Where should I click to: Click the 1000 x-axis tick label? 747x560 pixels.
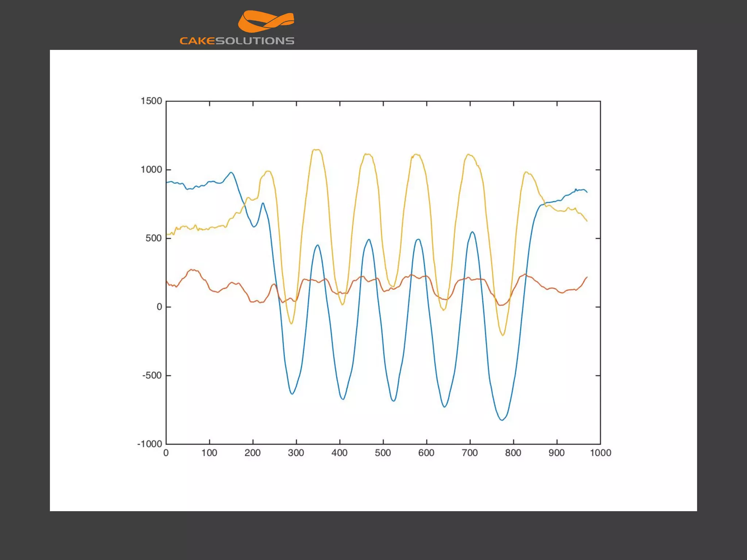(x=600, y=453)
